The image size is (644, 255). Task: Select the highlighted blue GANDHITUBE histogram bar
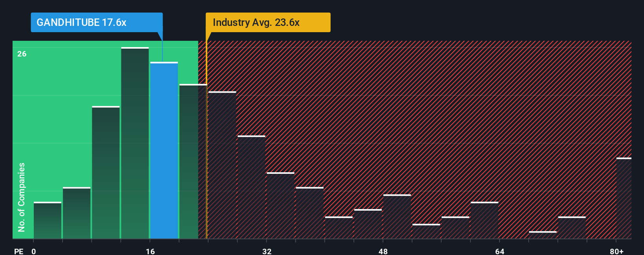[x=164, y=150]
